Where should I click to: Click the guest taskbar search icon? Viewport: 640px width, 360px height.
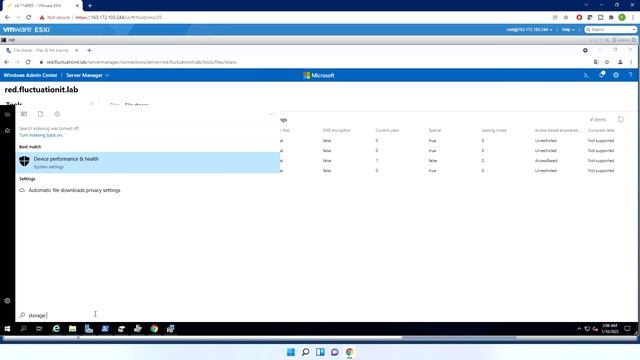coord(23,329)
